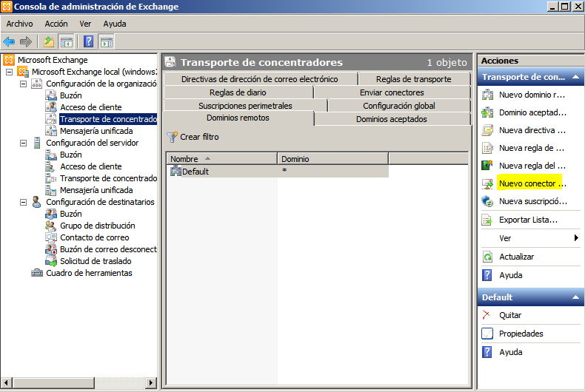The height and width of the screenshot is (392, 585).
Task: Toggle the console tree pane icon
Action: click(x=67, y=41)
